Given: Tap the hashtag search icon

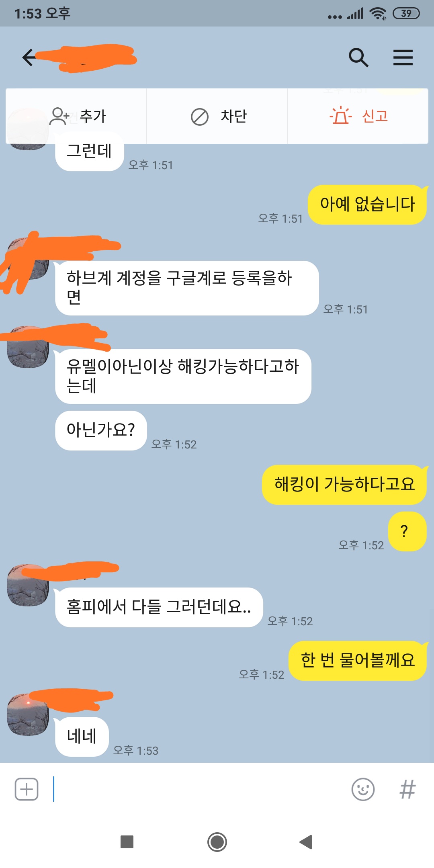Looking at the screenshot, I should click(407, 789).
